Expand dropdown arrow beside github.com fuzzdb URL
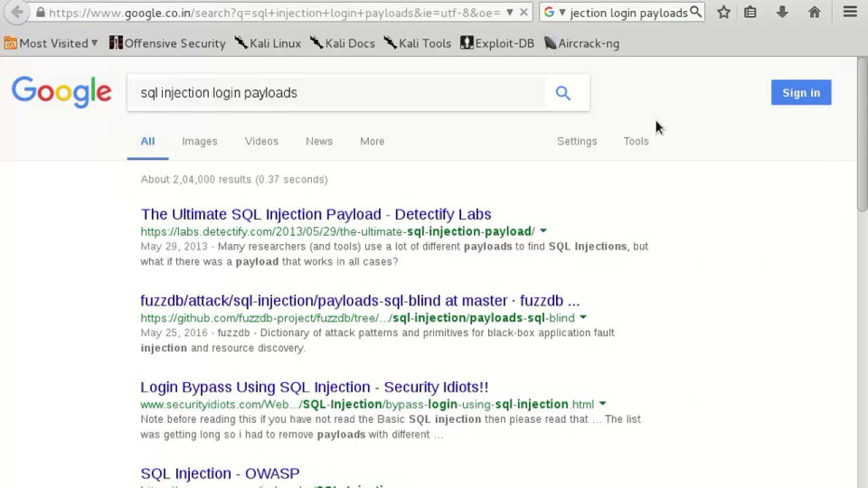Image resolution: width=868 pixels, height=488 pixels. (x=583, y=318)
